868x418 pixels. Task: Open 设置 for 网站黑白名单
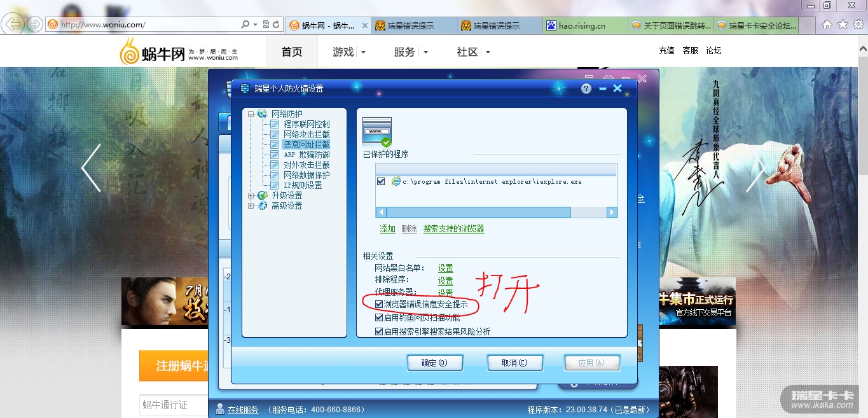pyautogui.click(x=445, y=268)
